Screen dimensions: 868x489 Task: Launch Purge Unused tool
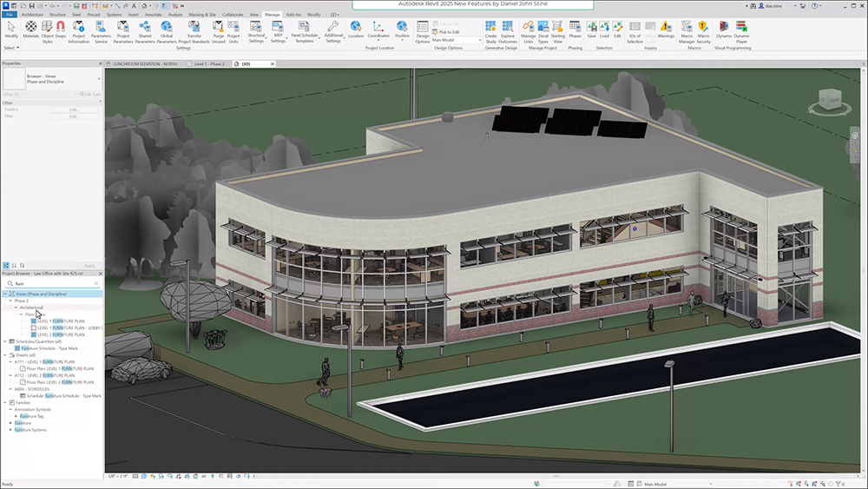point(218,32)
